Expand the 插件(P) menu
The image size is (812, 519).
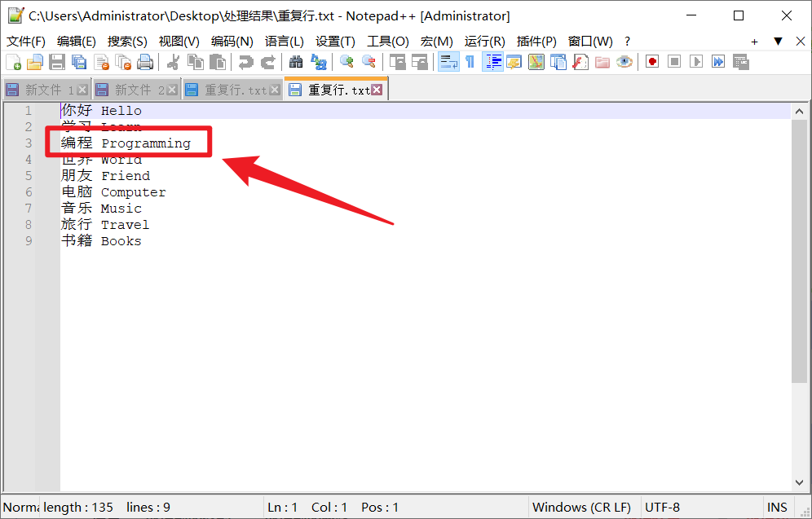pos(536,42)
